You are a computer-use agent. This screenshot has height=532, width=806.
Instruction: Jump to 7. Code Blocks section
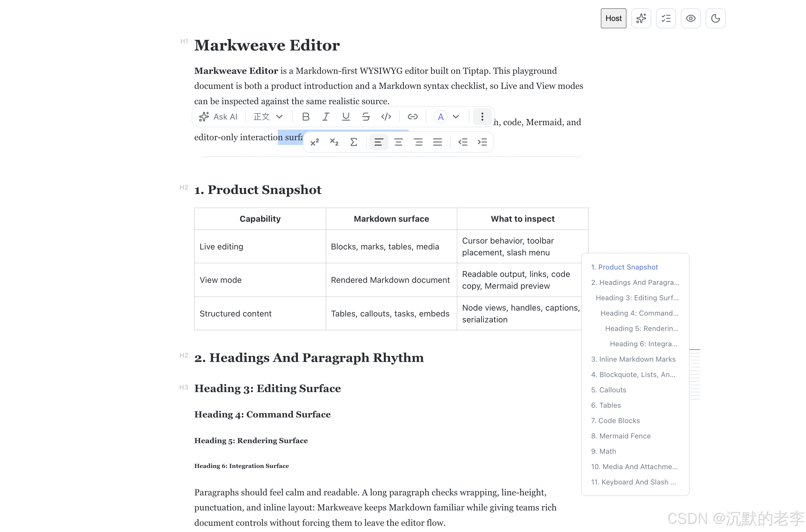[615, 420]
